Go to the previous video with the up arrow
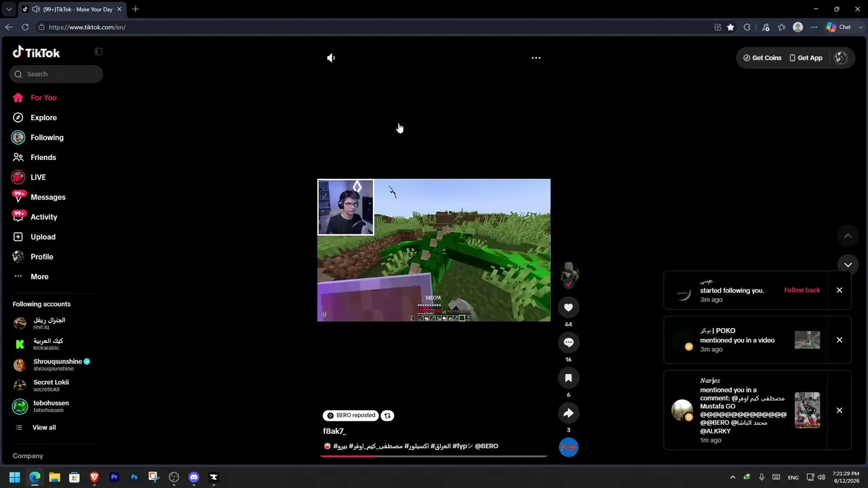Screen dimensions: 868x488 [x=848, y=236]
